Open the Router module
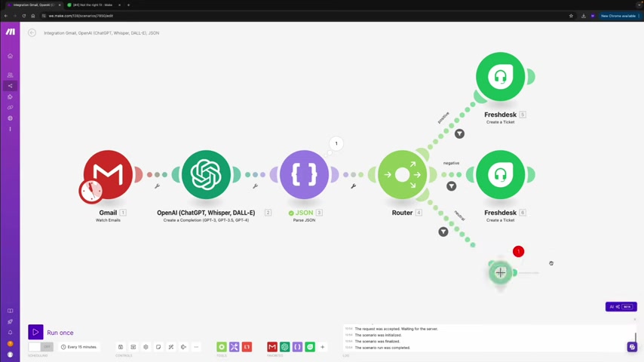This screenshot has width=644, height=362. (x=402, y=175)
